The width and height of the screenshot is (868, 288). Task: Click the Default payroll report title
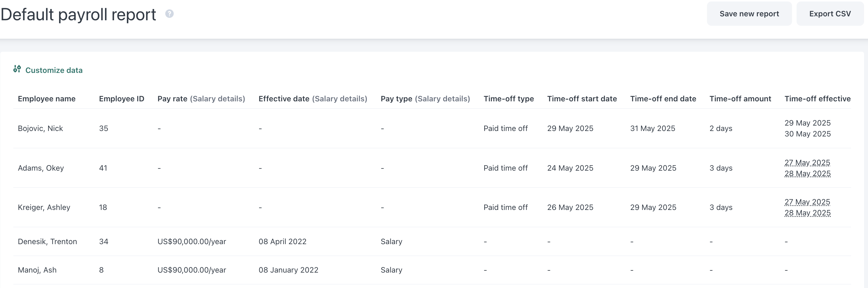[78, 15]
